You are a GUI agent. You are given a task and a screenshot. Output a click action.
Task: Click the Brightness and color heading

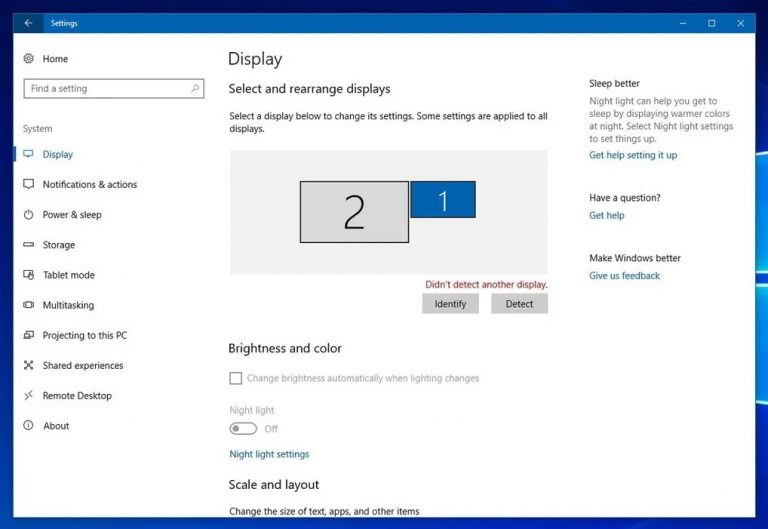[x=285, y=348]
